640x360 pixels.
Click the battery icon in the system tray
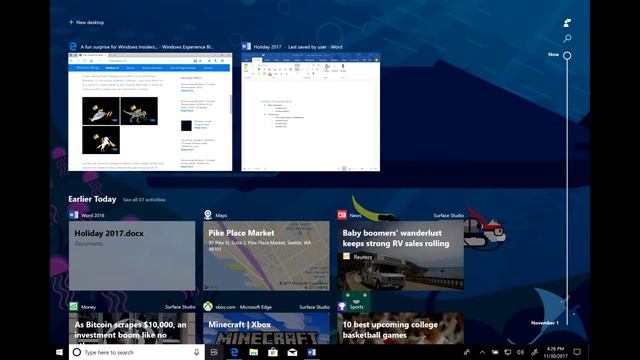[495, 352]
